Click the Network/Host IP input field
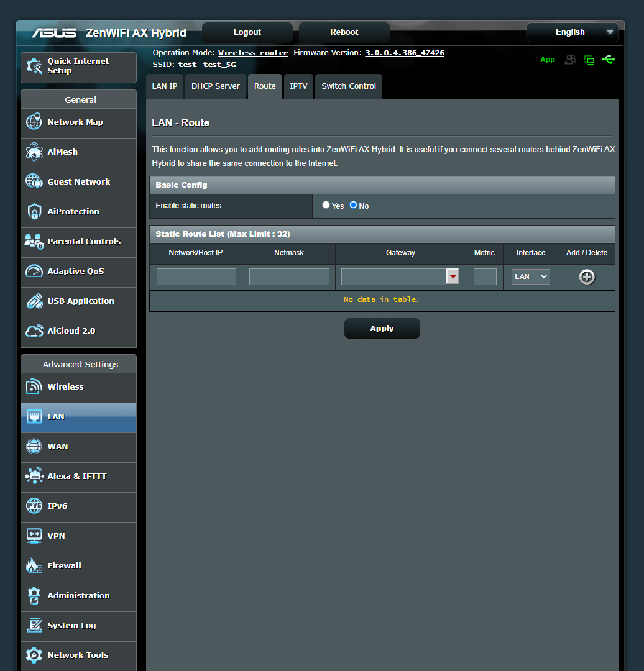The width and height of the screenshot is (644, 671). (x=196, y=277)
